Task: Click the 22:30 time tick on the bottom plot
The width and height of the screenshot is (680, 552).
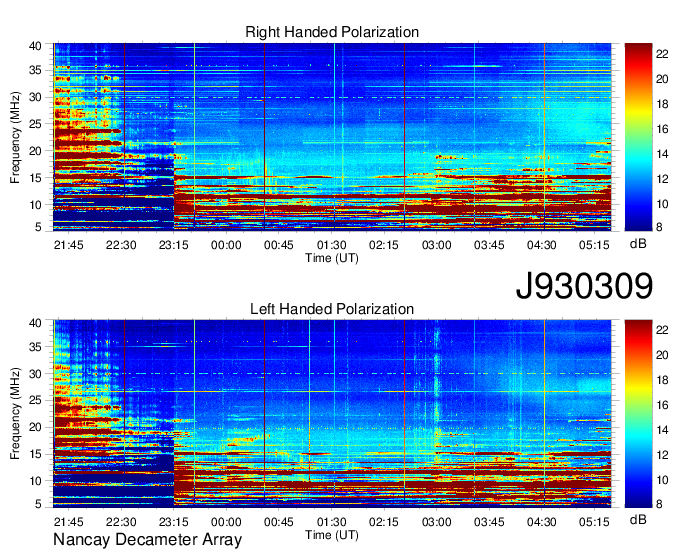Action: (121, 522)
